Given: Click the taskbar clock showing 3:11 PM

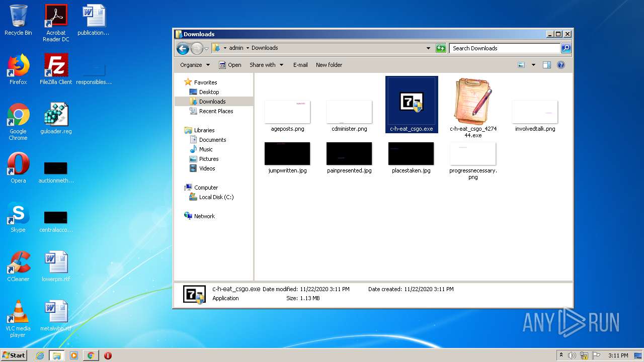Looking at the screenshot, I should 618,355.
